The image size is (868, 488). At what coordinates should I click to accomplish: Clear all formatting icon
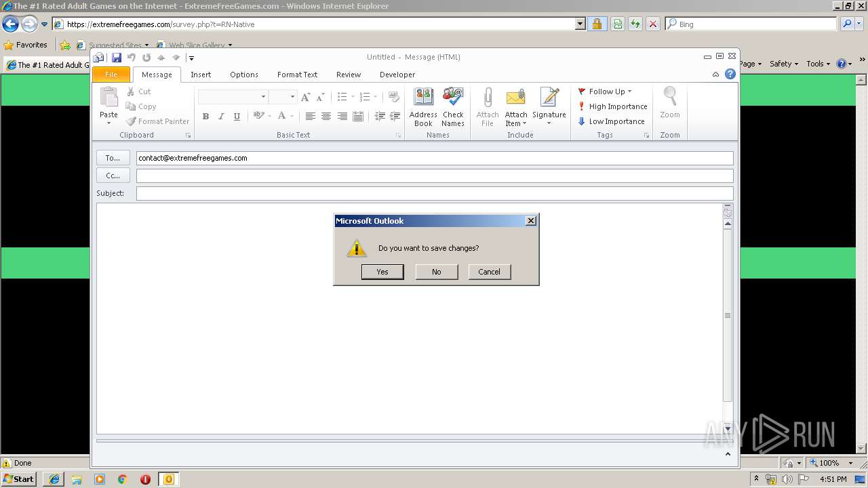(394, 97)
